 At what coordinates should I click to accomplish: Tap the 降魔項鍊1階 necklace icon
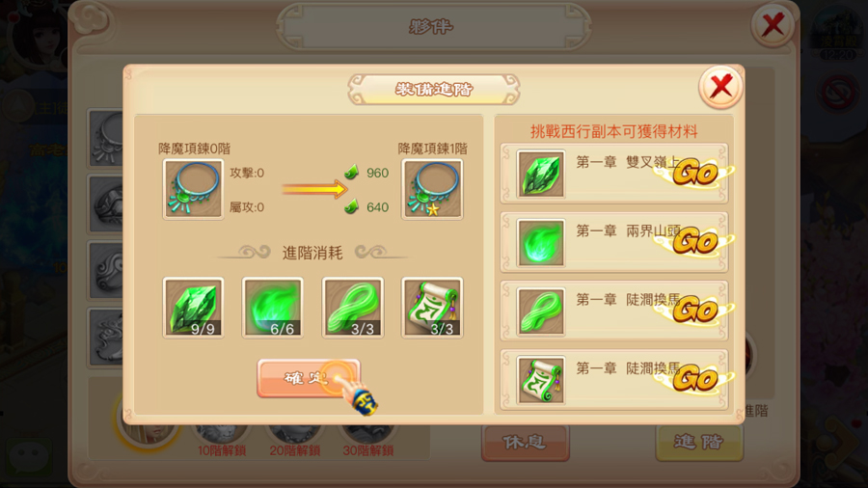432,189
